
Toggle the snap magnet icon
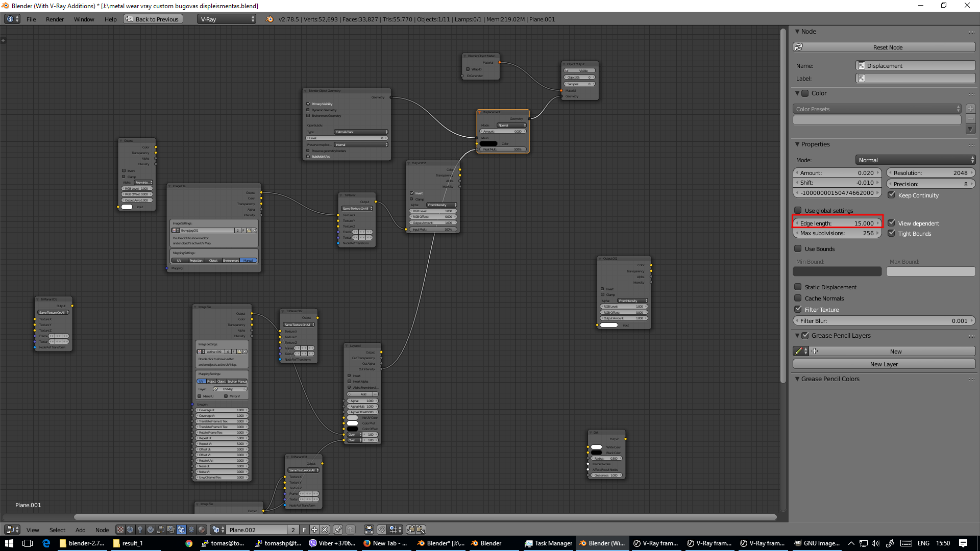tap(381, 530)
